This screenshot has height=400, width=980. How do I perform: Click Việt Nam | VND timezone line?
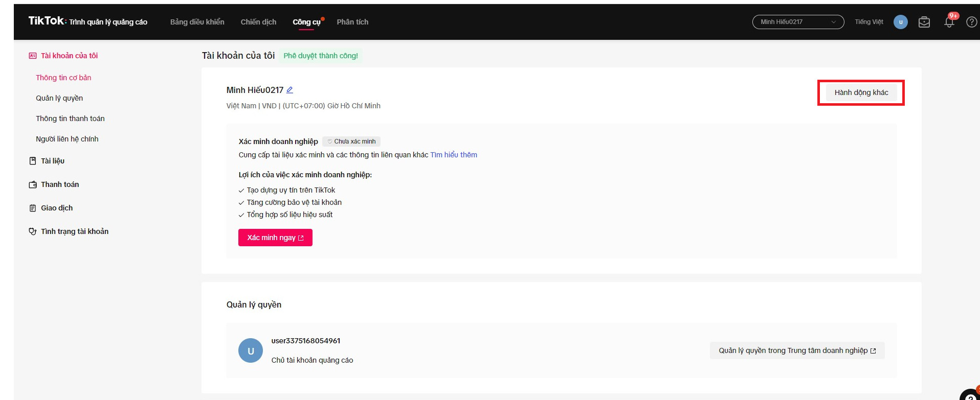(303, 106)
